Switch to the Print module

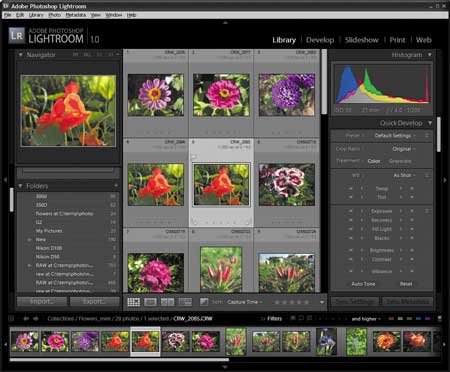click(397, 40)
